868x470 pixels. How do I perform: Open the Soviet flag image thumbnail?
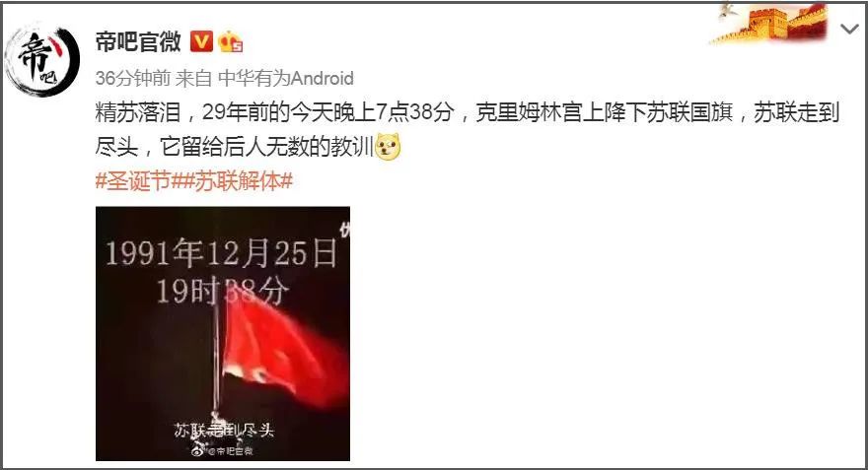(x=223, y=333)
